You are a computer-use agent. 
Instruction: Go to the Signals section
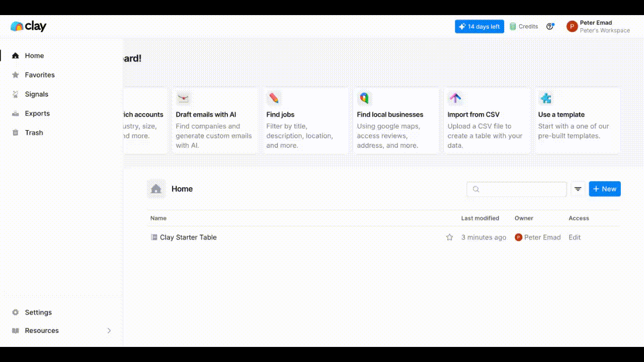pos(36,94)
